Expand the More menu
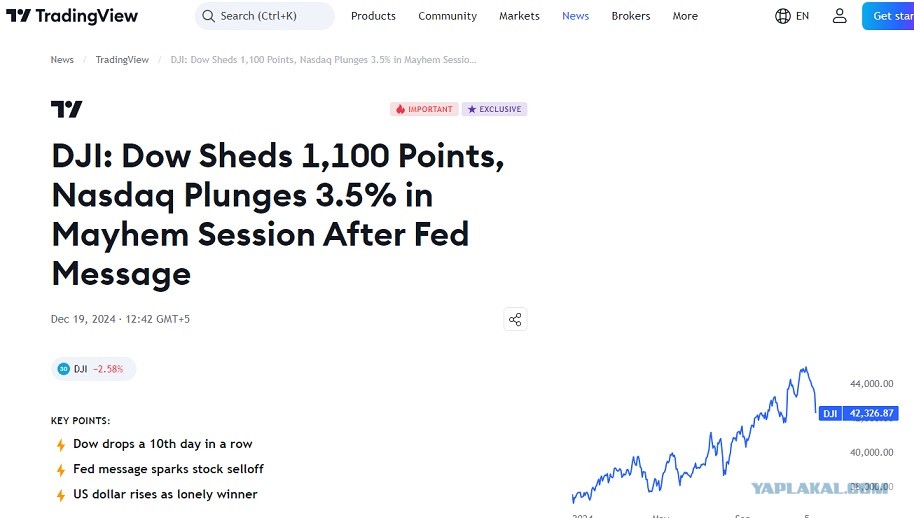 coord(685,16)
